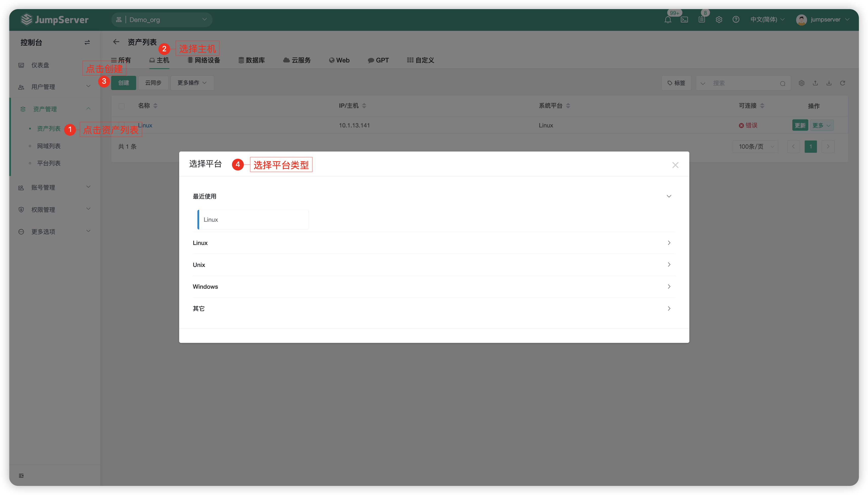Select recently used Linux platform card

(x=253, y=220)
